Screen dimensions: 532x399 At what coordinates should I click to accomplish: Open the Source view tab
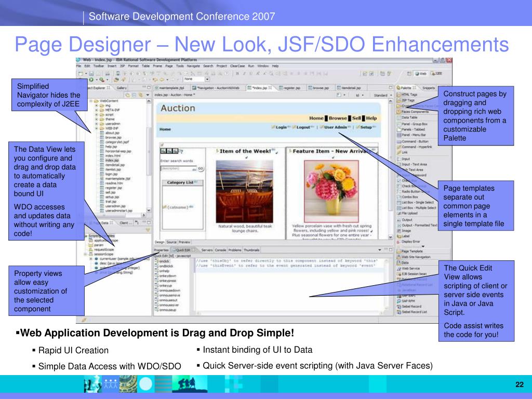(171, 242)
